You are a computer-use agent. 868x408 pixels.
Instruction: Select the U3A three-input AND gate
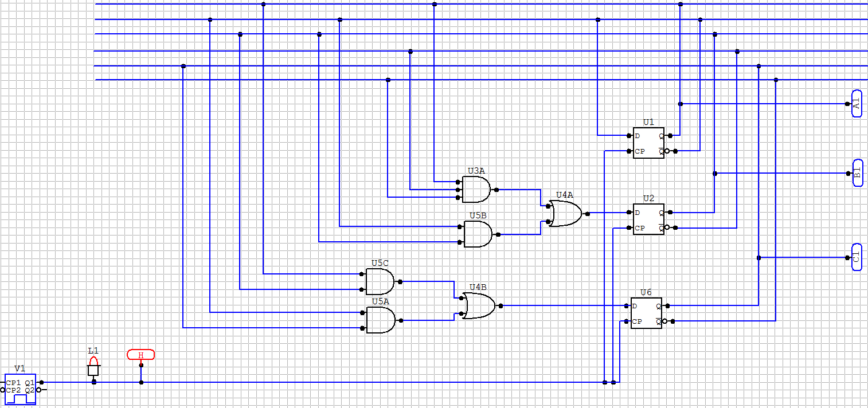tap(476, 190)
